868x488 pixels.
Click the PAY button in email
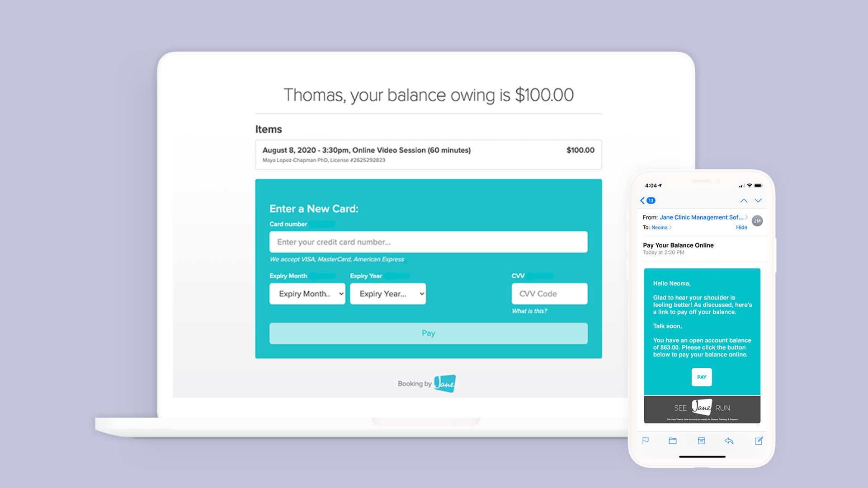tap(702, 376)
